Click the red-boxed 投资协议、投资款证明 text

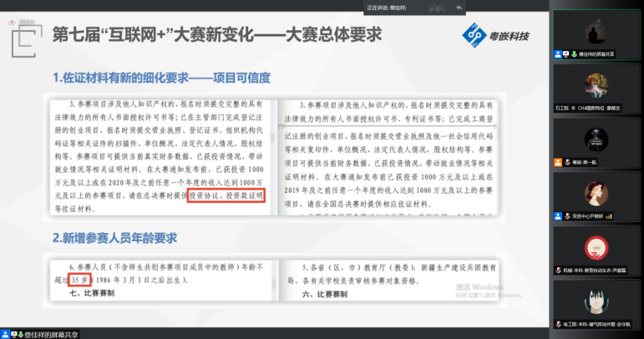226,195
